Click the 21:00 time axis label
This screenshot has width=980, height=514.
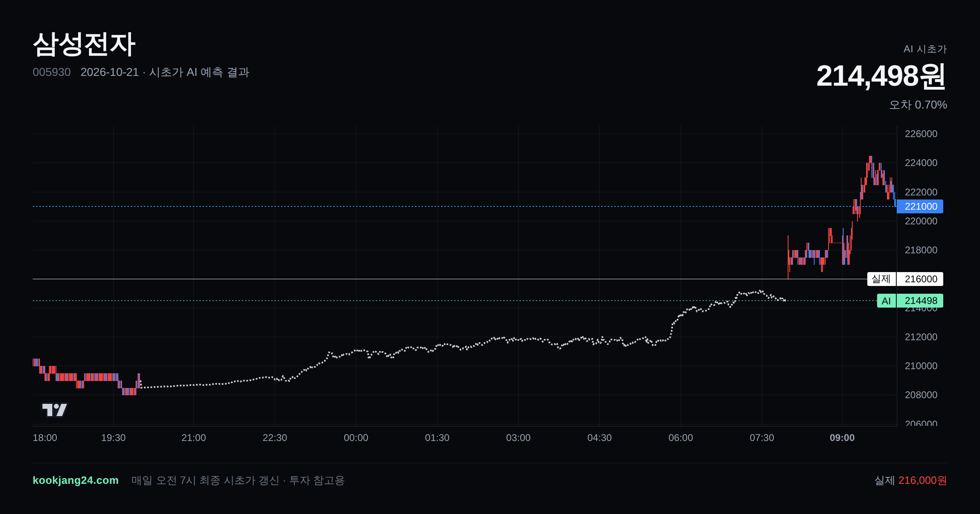(x=194, y=438)
